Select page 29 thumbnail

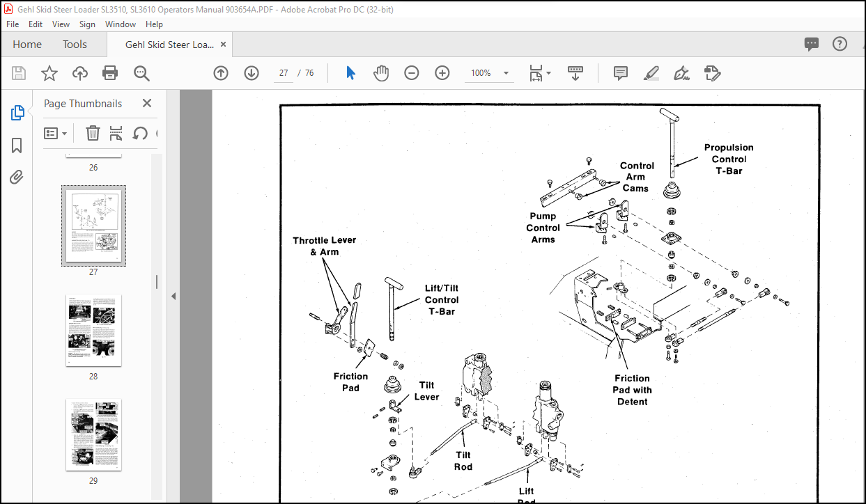coord(93,435)
